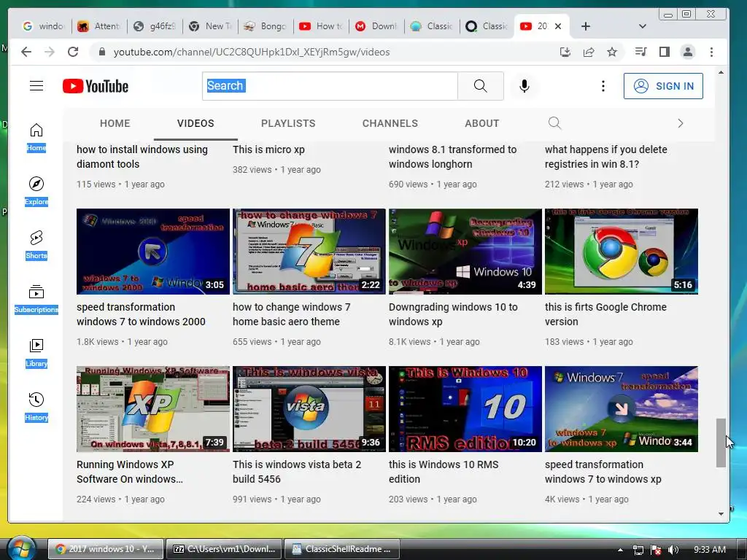The width and height of the screenshot is (747, 560).
Task: Click scrollbar up arrow
Action: (721, 73)
